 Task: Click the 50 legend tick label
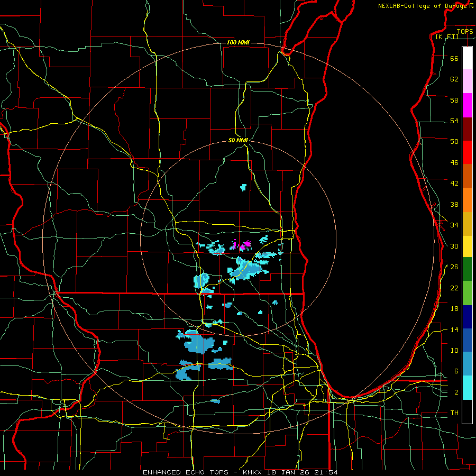pos(454,142)
